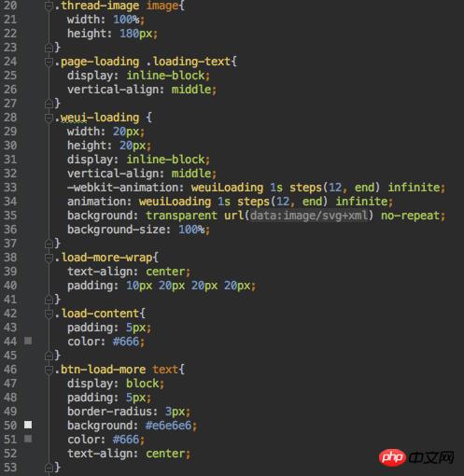This screenshot has width=464, height=476.
Task: Fold the .weui-loading rule
Action: [49, 118]
